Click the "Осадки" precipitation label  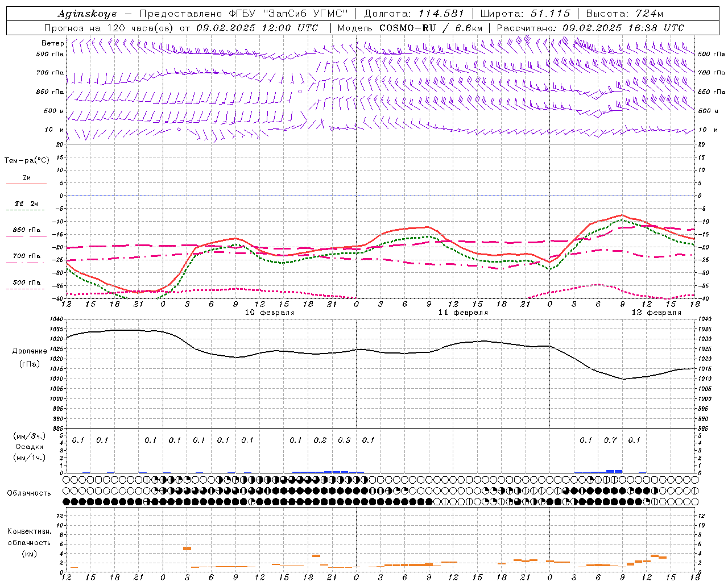[x=30, y=447]
